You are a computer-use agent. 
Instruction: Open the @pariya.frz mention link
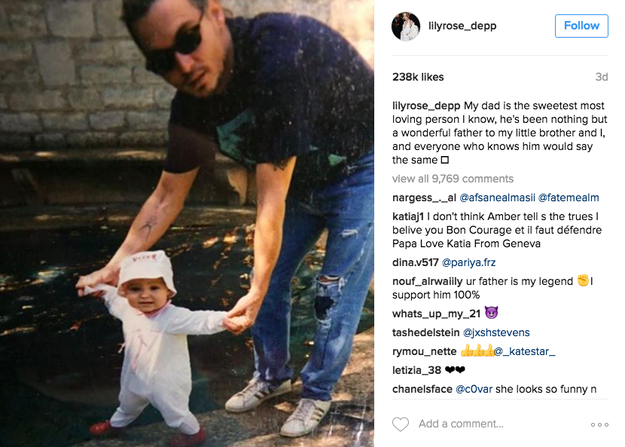[469, 262]
